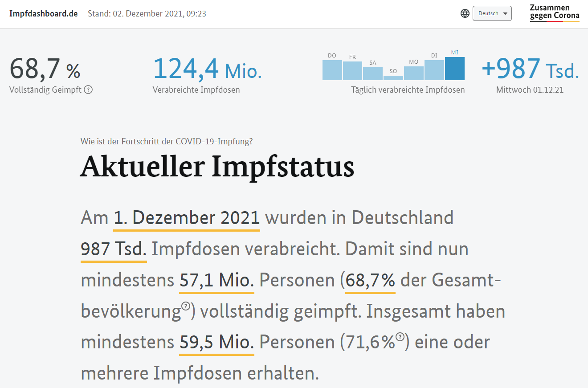Open the Deutsch language dropdown

coord(492,13)
